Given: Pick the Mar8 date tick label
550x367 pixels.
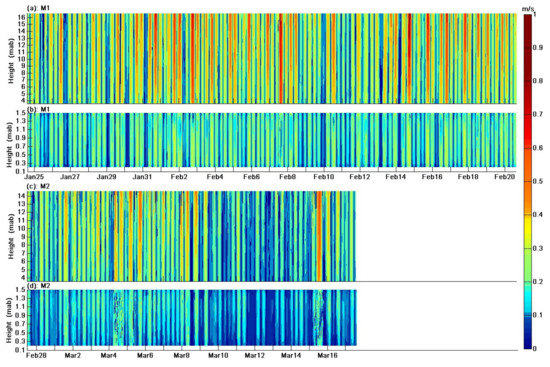Looking at the screenshot, I should coord(182,355).
